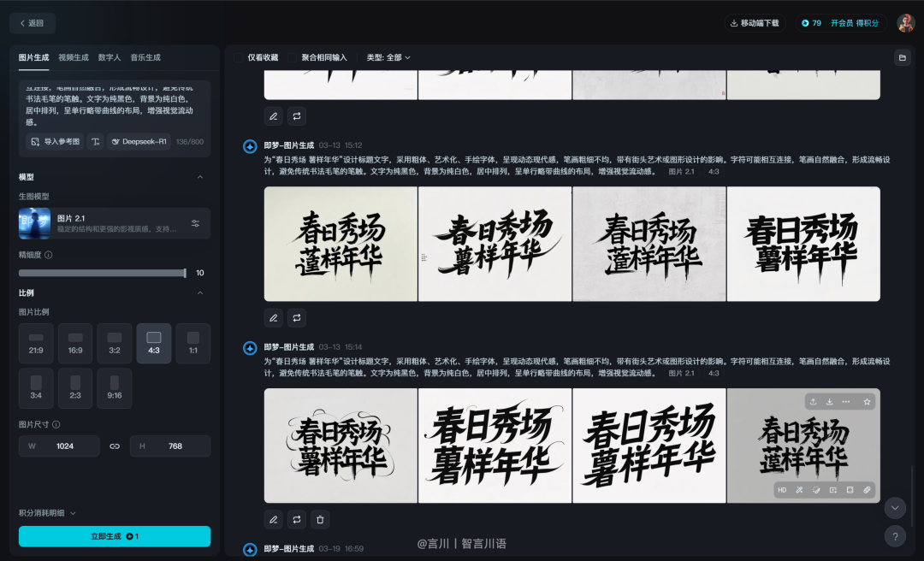Screen dimensions: 924x561
Task: Enable the 仅看收藏 checkbox
Action: coord(239,57)
